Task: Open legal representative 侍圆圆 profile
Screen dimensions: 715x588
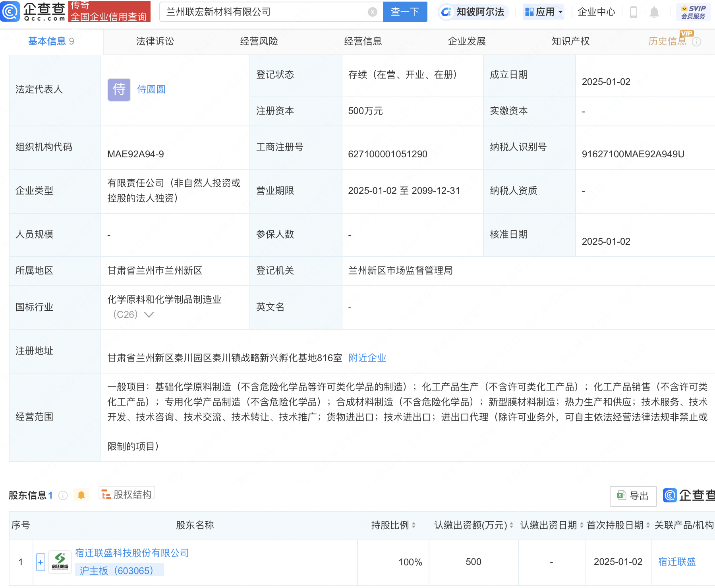Action: click(151, 89)
